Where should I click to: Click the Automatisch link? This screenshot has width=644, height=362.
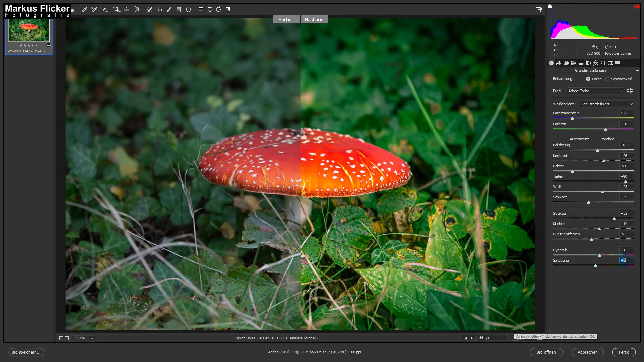[579, 139]
